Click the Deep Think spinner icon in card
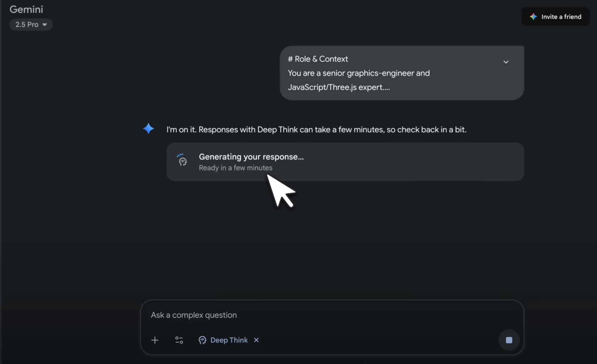This screenshot has height=364, width=597. pos(182,160)
